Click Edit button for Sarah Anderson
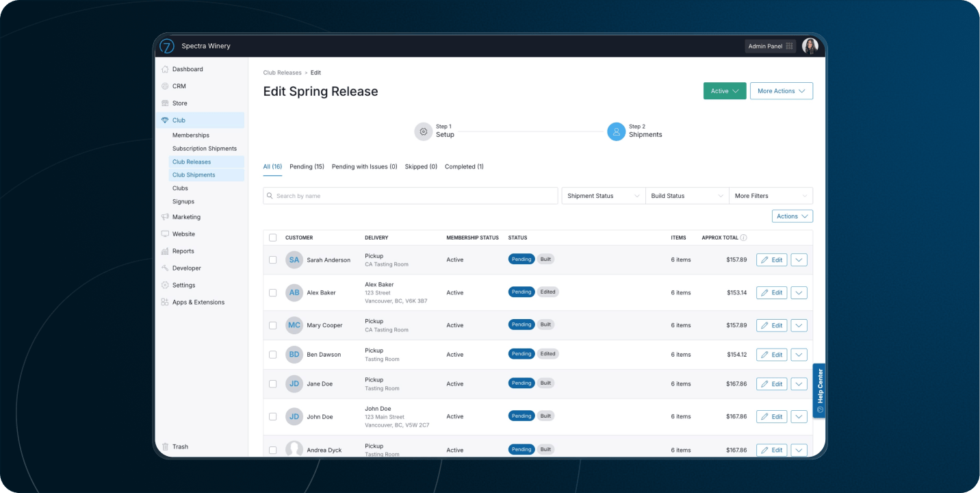This screenshot has height=493, width=980. point(772,260)
